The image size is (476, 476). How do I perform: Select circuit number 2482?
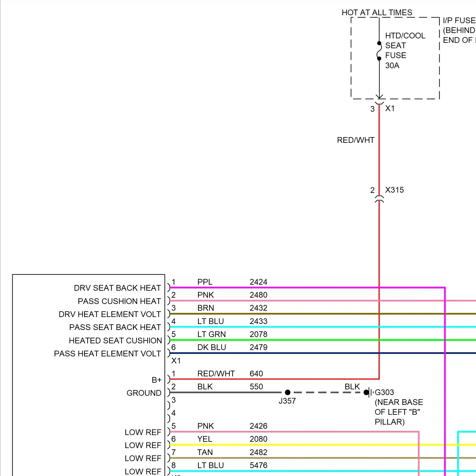[x=259, y=453]
